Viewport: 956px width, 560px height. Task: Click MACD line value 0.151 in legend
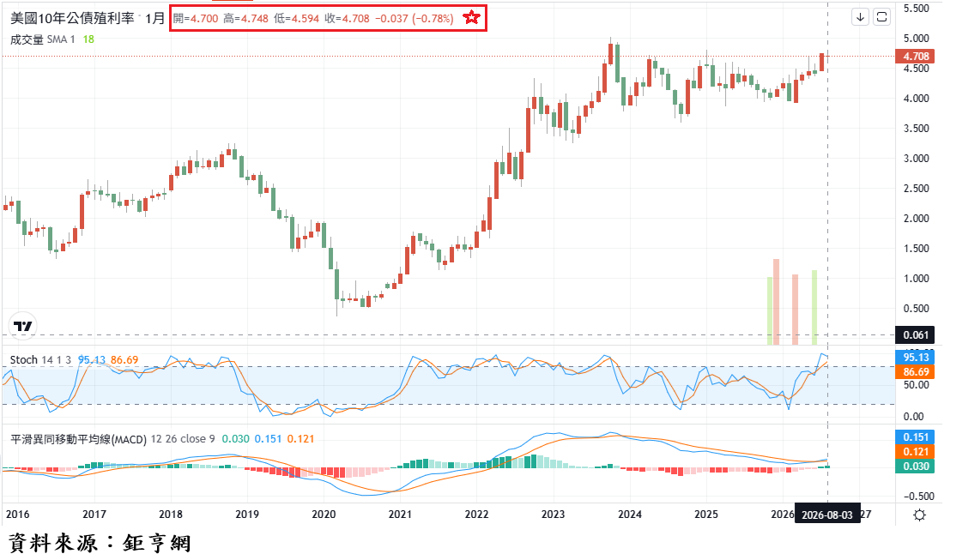pyautogui.click(x=268, y=439)
